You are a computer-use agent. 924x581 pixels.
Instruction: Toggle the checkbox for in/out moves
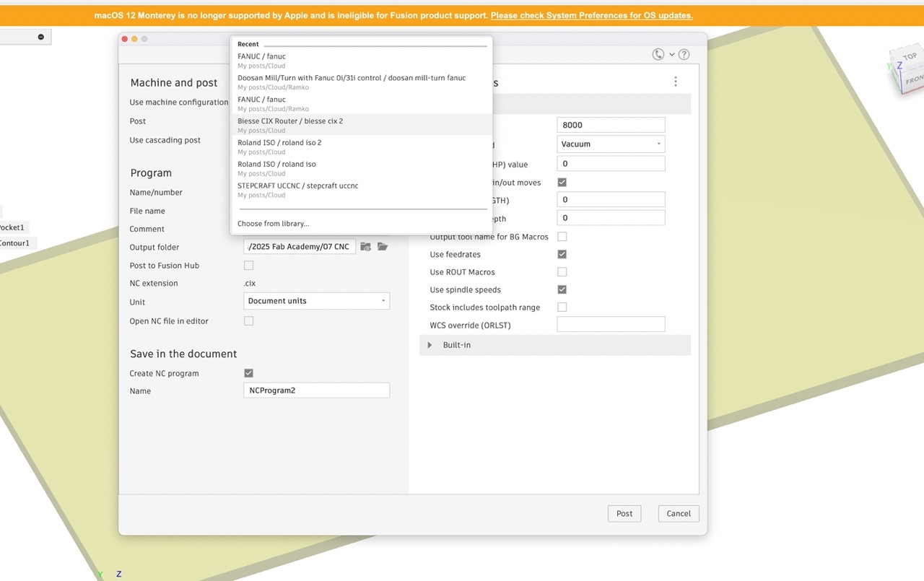pos(562,183)
